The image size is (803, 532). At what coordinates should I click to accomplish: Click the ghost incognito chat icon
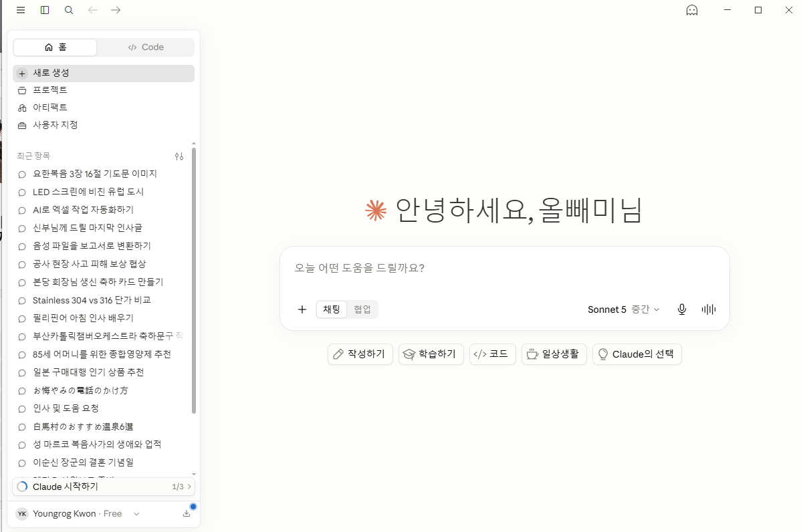click(x=692, y=10)
